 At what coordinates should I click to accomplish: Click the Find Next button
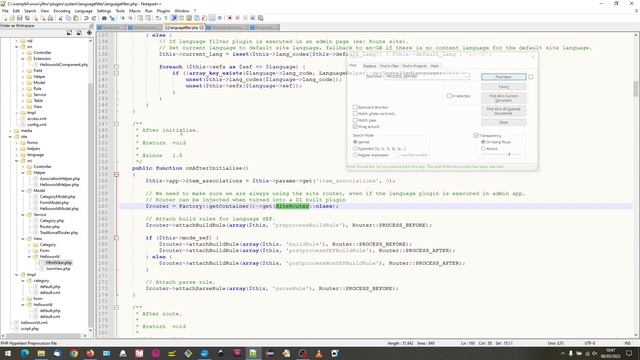point(503,77)
